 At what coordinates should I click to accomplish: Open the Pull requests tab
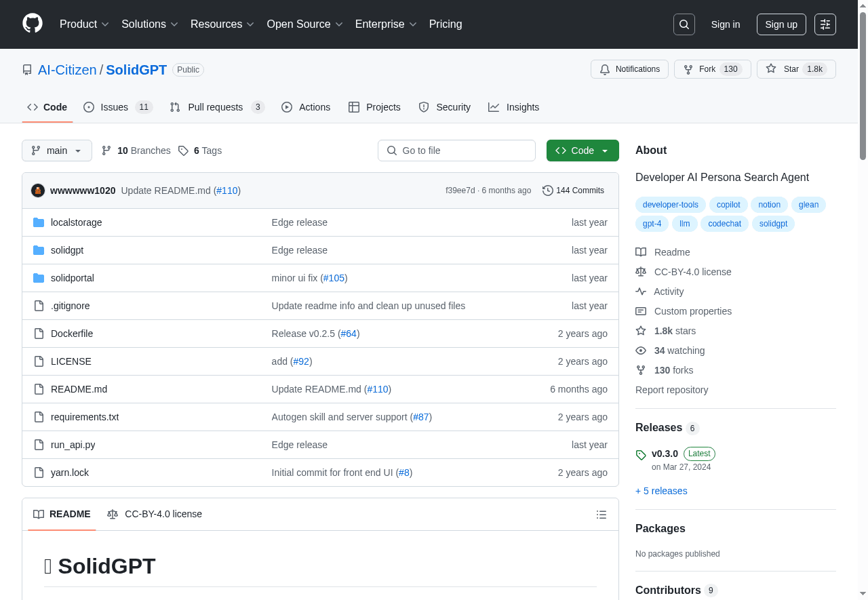tap(216, 107)
